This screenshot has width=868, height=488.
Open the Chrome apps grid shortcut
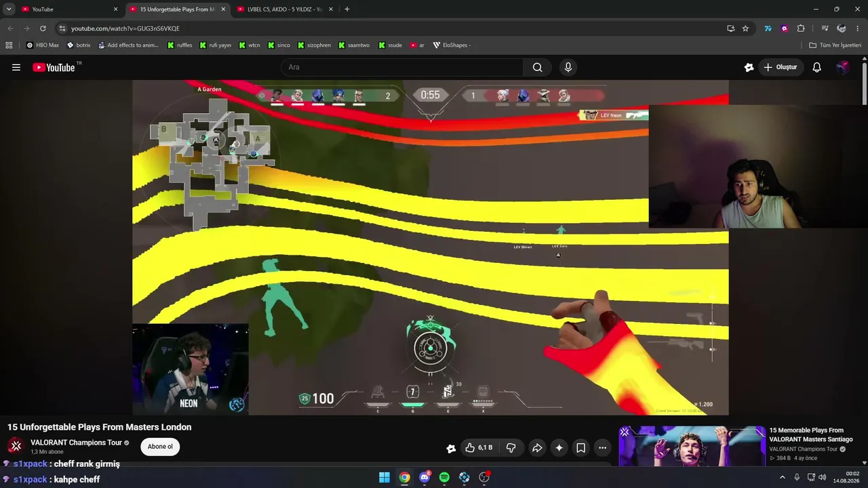9,45
